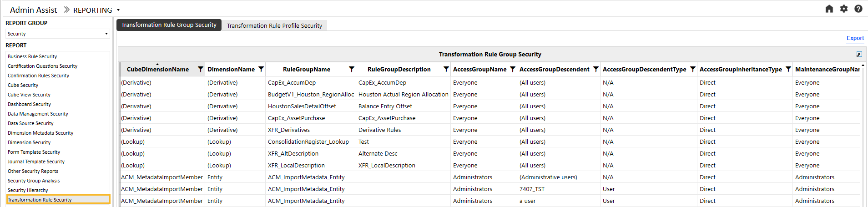Open the Cube View Security report

29,95
